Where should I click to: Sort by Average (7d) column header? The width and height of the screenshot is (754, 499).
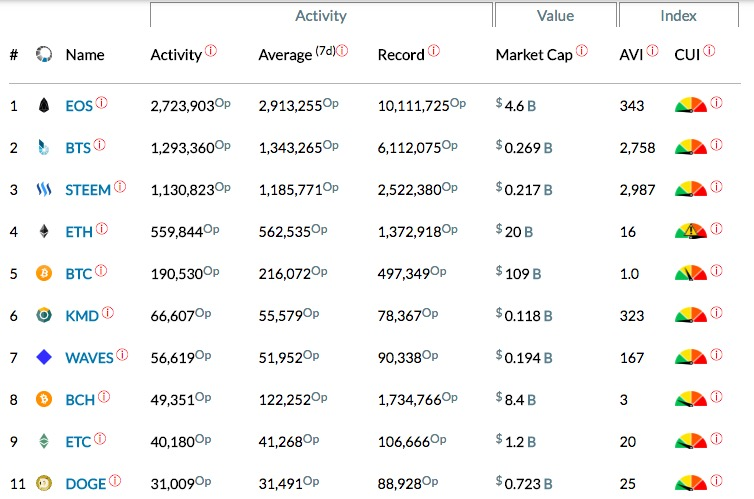pos(297,54)
